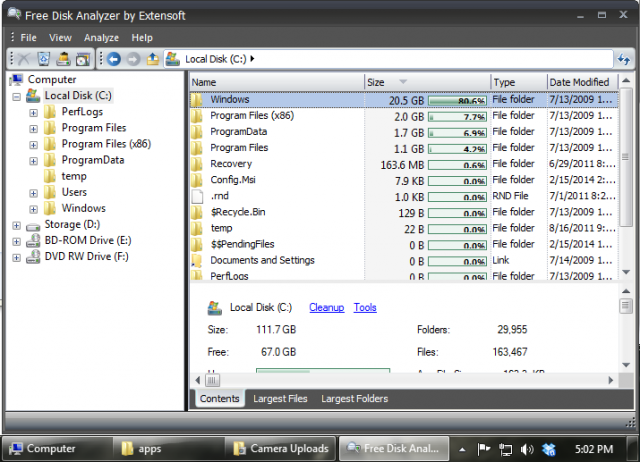Click the Local Disk icon in details pane
The height and width of the screenshot is (462, 640).
click(x=215, y=308)
